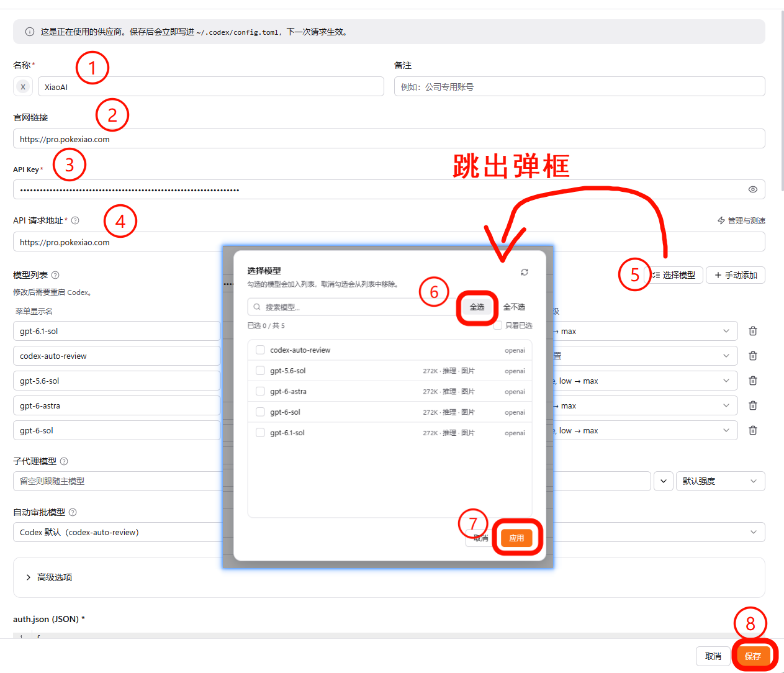784x673 pixels.
Task: Focus the 搜索模型 search field
Action: (353, 307)
